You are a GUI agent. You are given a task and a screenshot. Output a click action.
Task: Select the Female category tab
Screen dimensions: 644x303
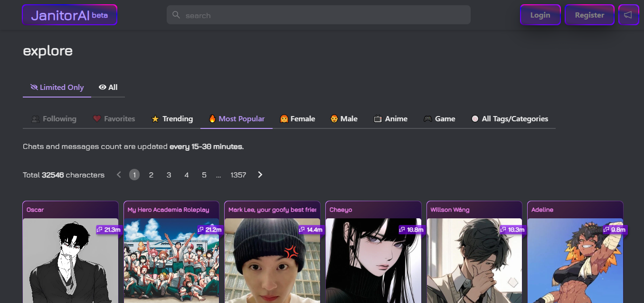(x=297, y=119)
